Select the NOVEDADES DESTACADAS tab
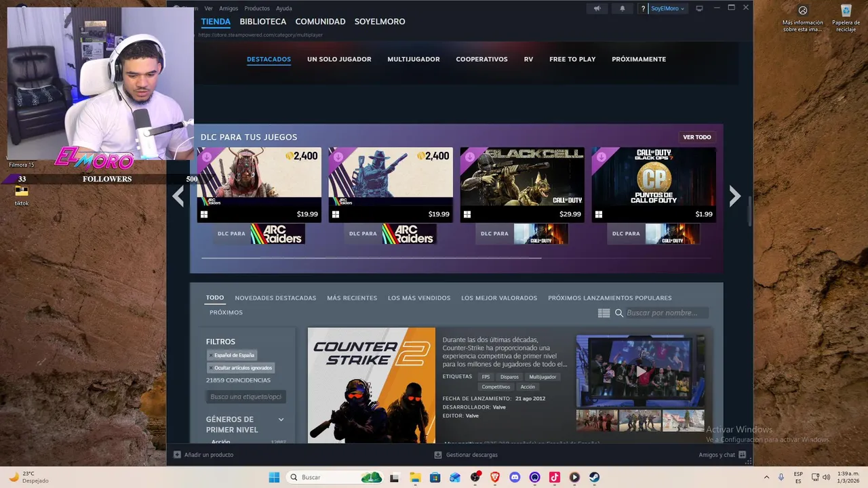 275,298
